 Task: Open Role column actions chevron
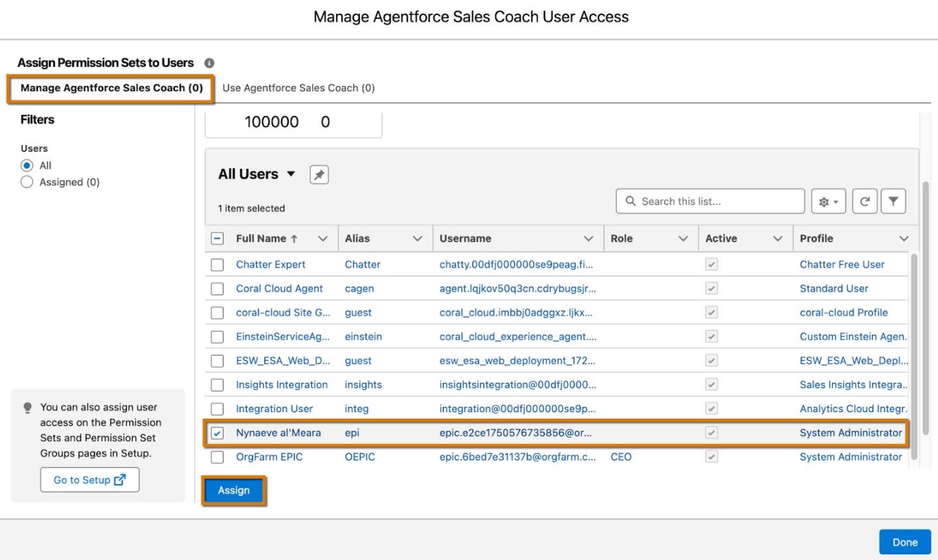[x=683, y=239]
